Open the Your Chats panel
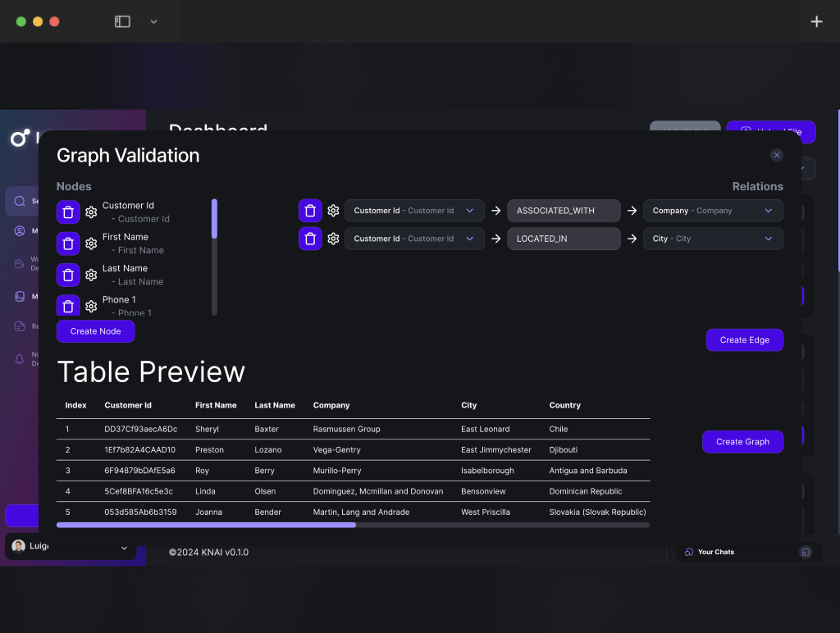 click(715, 552)
